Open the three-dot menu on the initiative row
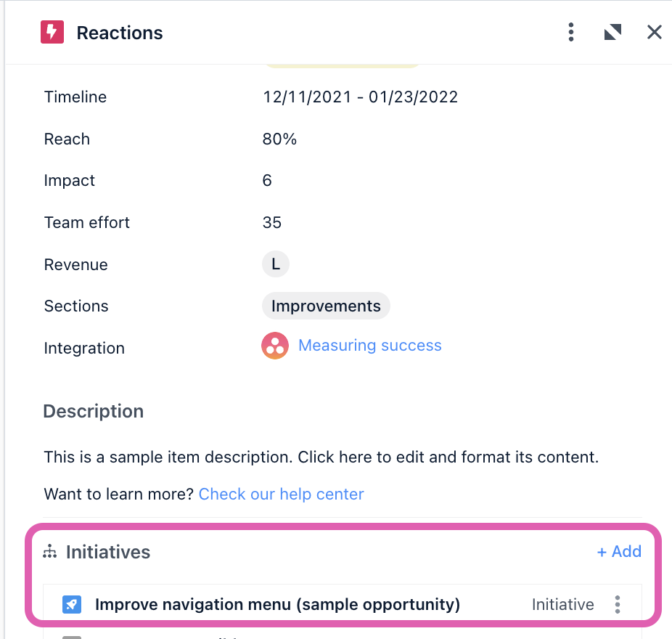The height and width of the screenshot is (639, 672). point(618,603)
